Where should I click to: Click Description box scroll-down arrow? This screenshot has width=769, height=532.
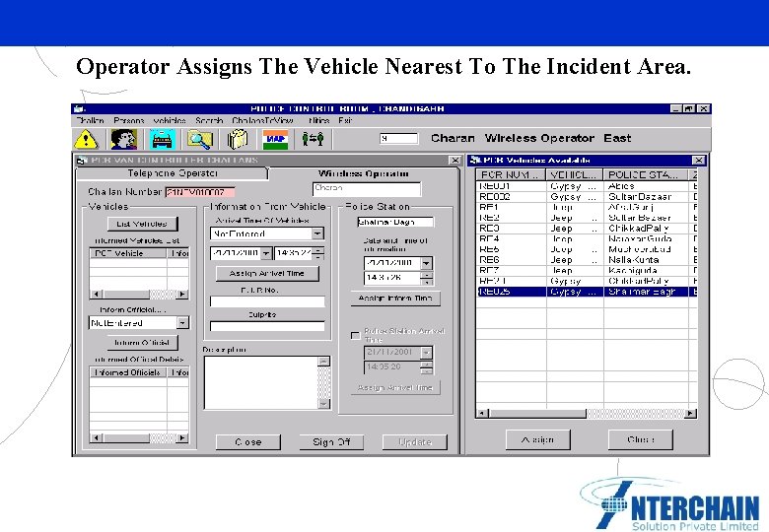point(323,404)
